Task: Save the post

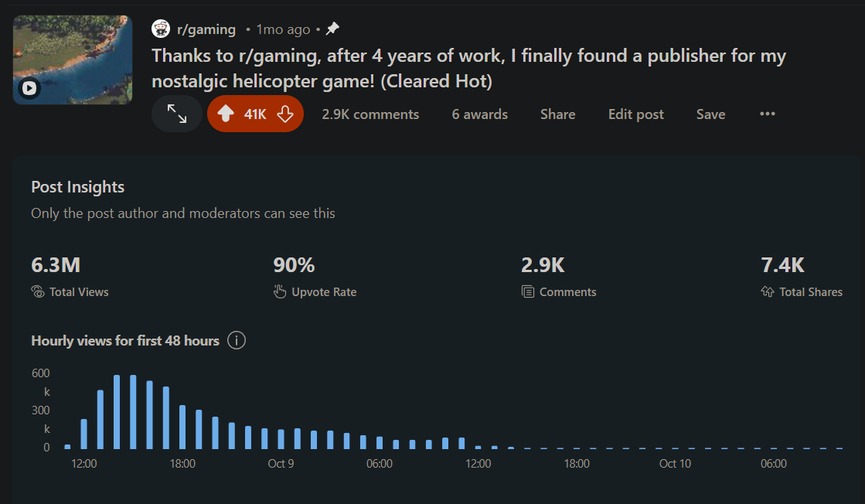Action: coord(710,114)
